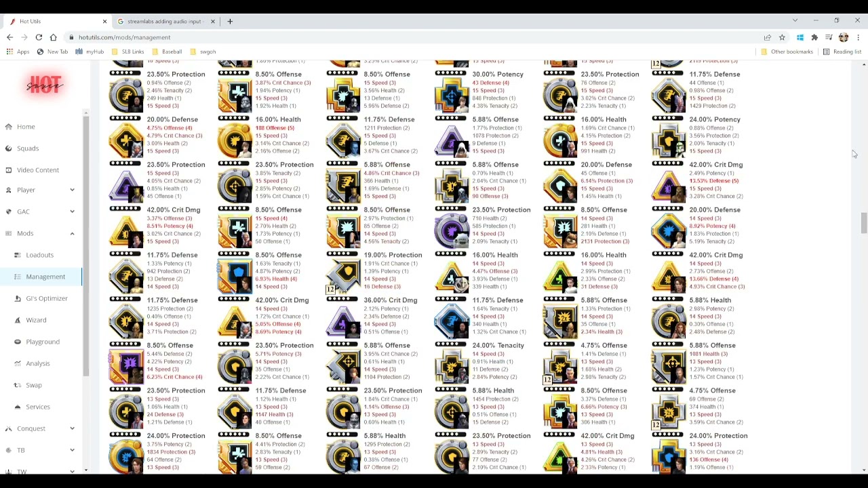868x488 pixels.
Task: Click mod icon beside 24.00% Potency
Action: tap(669, 140)
